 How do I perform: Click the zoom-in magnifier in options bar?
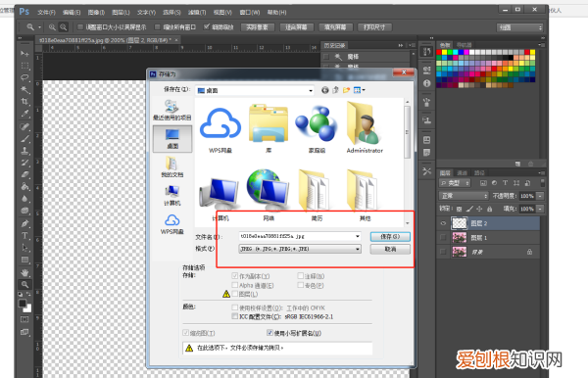pos(52,27)
